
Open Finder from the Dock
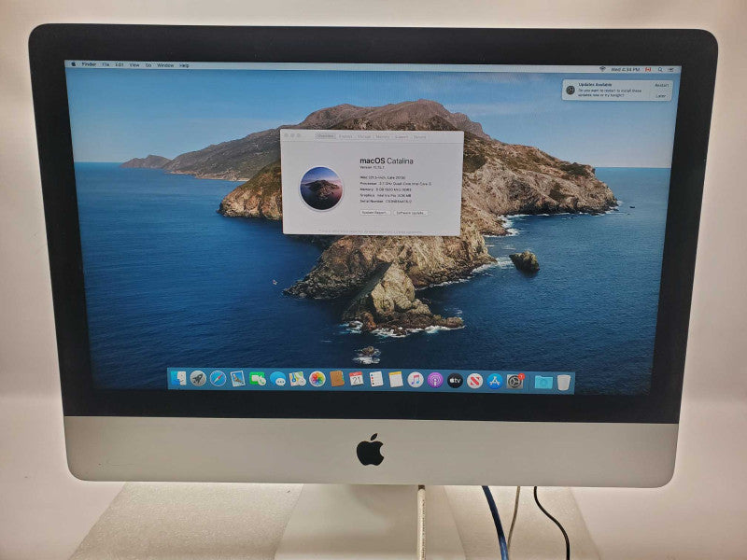(x=178, y=378)
